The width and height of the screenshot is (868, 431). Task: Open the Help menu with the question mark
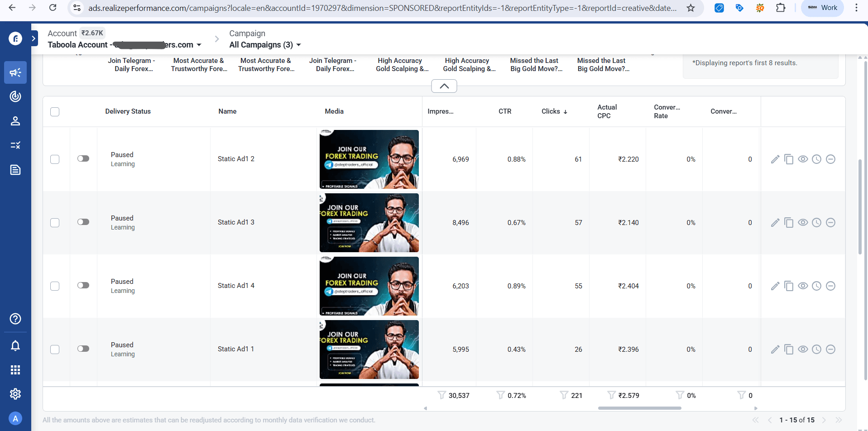tap(15, 319)
